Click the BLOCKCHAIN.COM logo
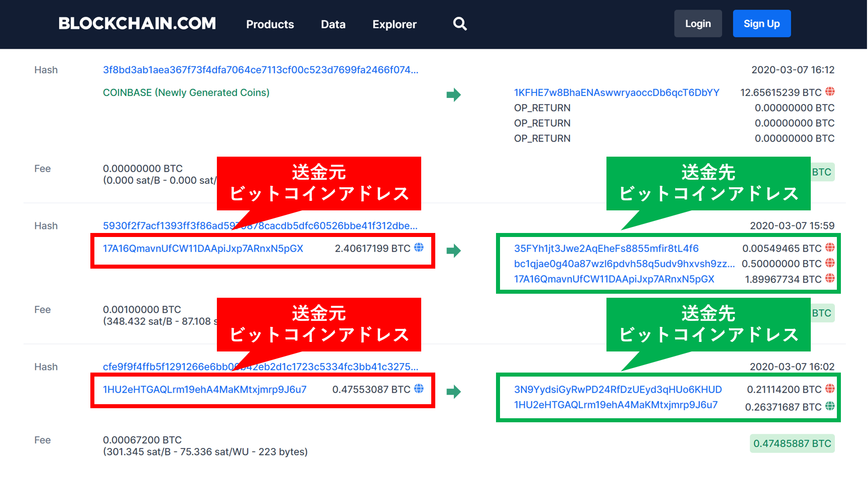The height and width of the screenshot is (478, 868). [x=137, y=23]
